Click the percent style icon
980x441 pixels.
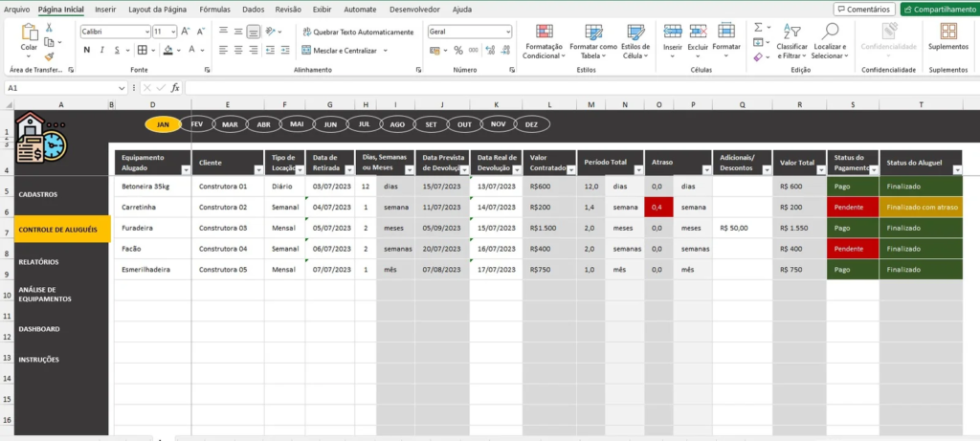click(x=458, y=51)
